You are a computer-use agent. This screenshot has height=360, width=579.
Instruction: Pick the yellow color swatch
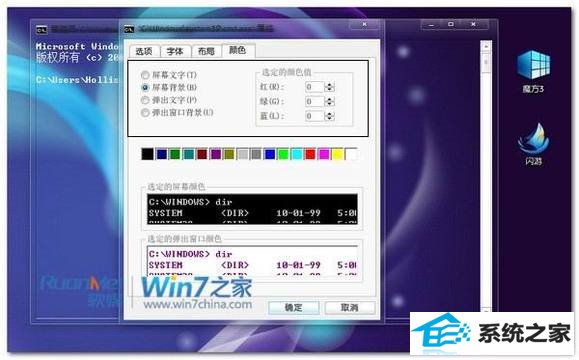coord(338,154)
